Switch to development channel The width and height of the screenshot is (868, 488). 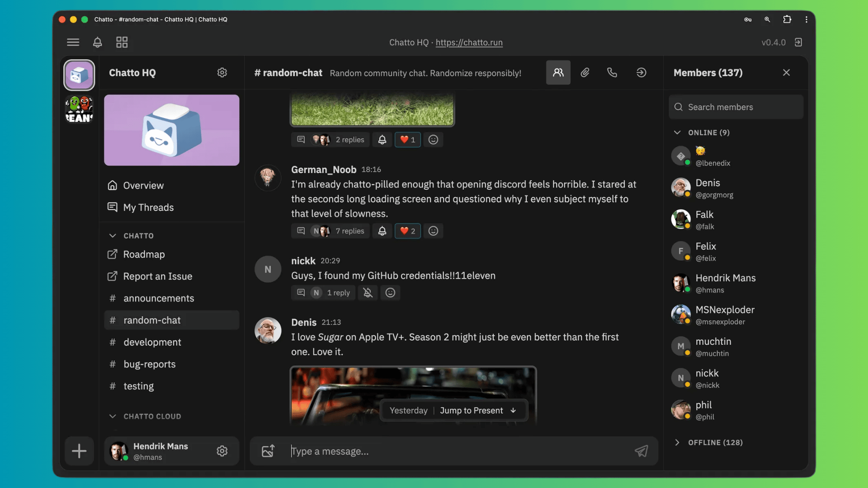pyautogui.click(x=172, y=342)
